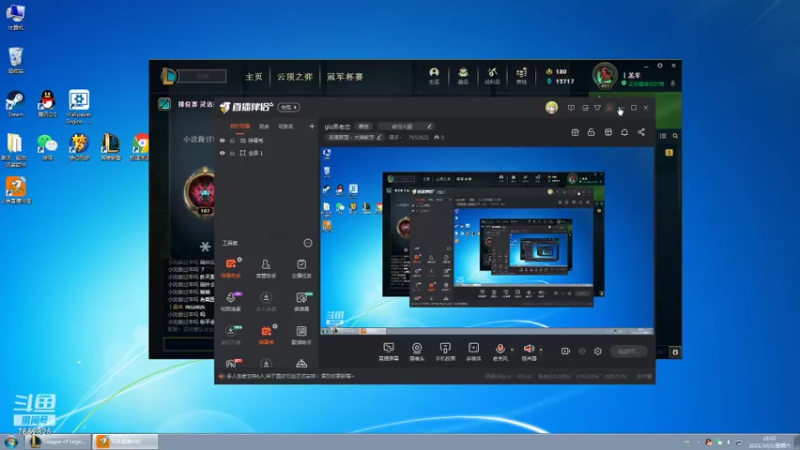The height and width of the screenshot is (450, 800).
Task: Add a camera source in the streaming toolbar
Action: tap(417, 351)
